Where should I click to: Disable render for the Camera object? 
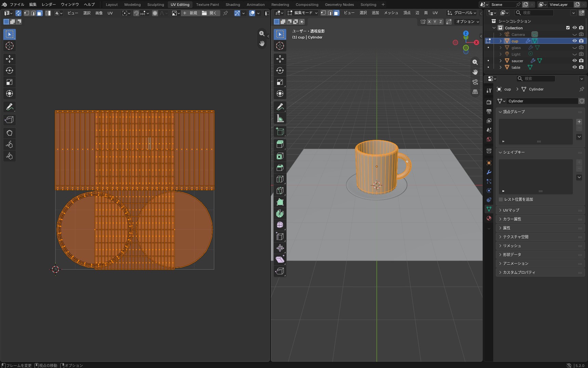(581, 34)
